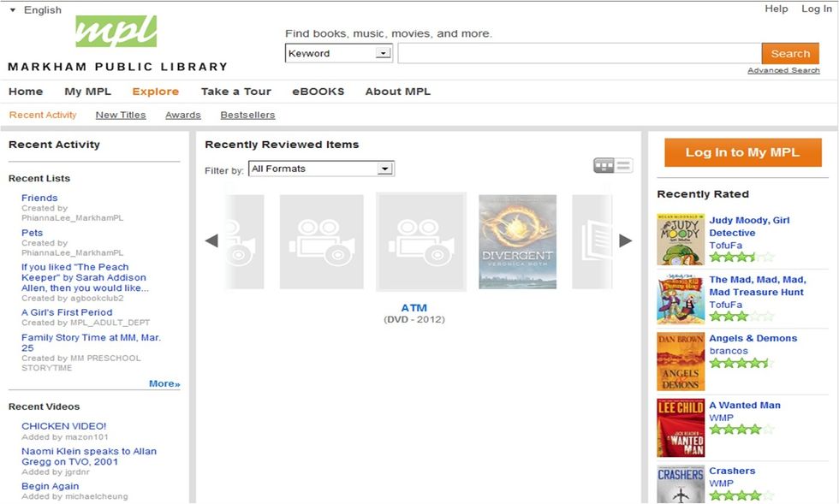Image resolution: width=839 pixels, height=504 pixels.
Task: Open the eBOOKS section
Action: point(318,92)
